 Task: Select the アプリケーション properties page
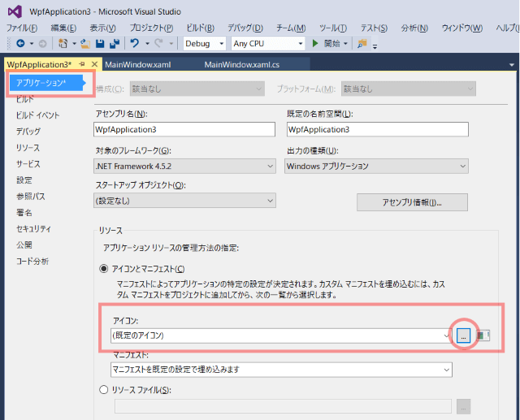click(46, 83)
